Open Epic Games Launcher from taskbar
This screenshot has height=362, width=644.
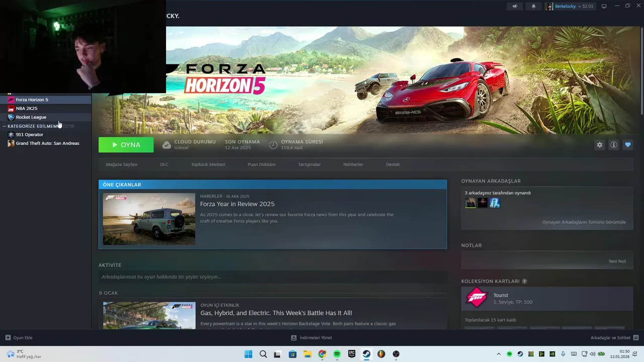[x=352, y=354]
